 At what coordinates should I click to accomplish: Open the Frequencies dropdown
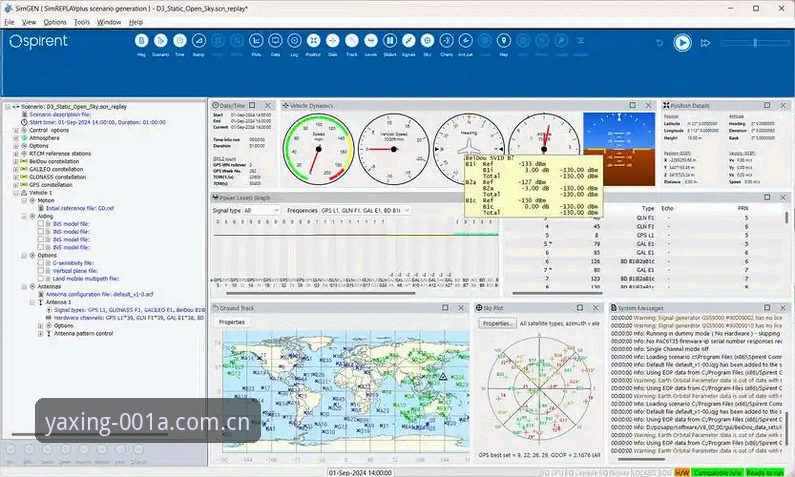tap(365, 210)
